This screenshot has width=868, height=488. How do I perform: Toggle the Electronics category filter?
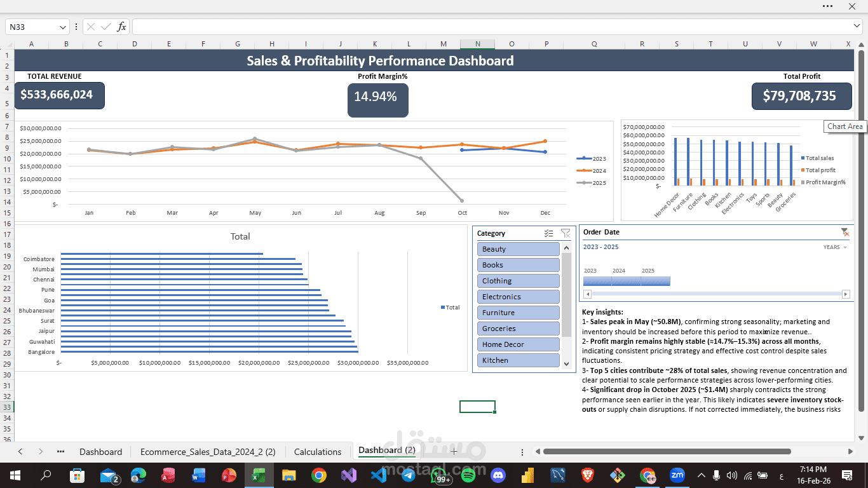518,296
